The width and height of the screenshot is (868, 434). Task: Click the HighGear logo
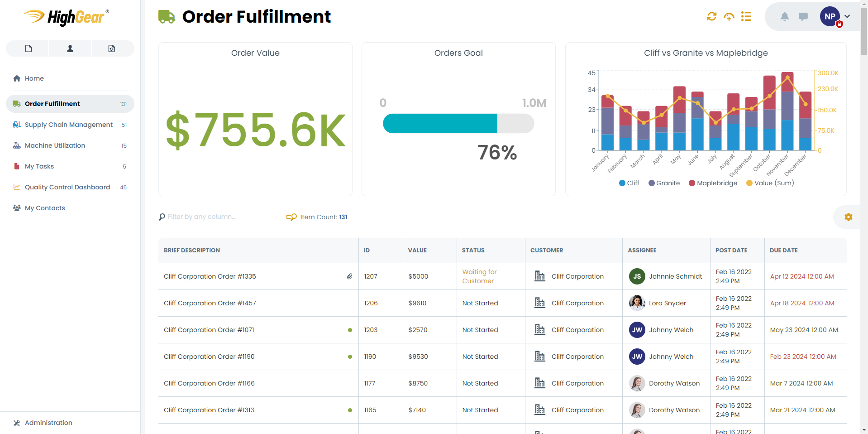coord(67,17)
